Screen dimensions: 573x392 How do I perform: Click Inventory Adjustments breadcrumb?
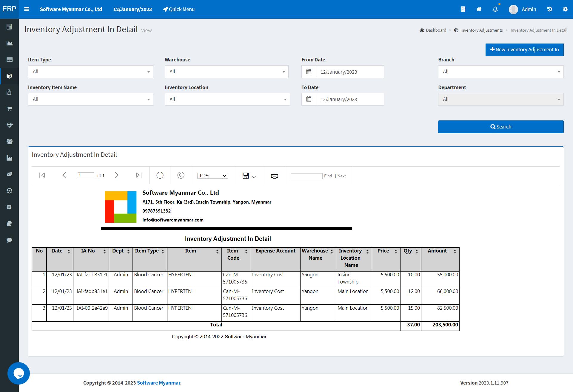[478, 30]
